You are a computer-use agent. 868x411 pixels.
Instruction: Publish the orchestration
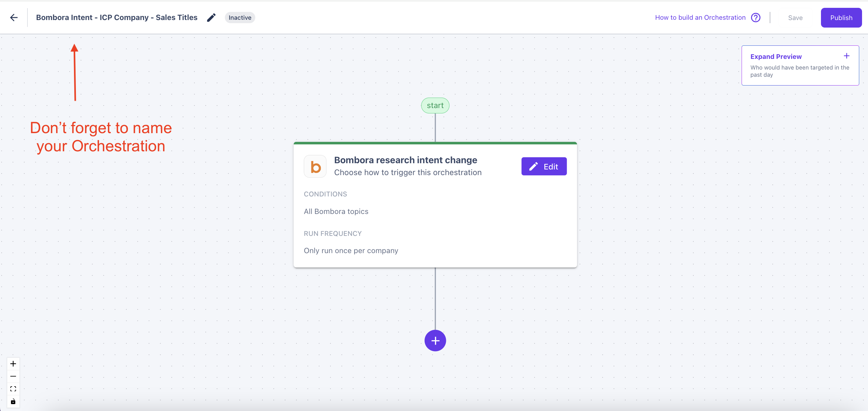click(x=841, y=18)
